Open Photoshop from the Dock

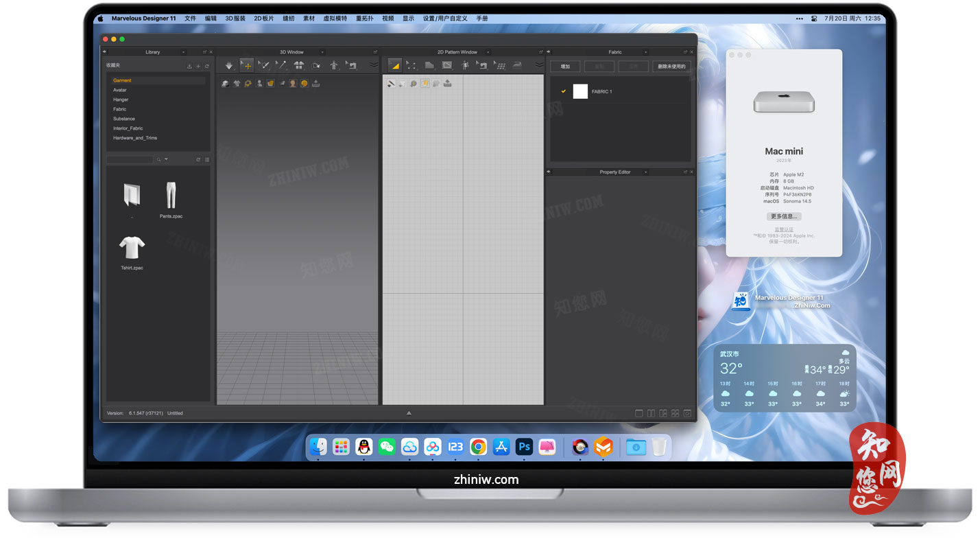click(525, 447)
